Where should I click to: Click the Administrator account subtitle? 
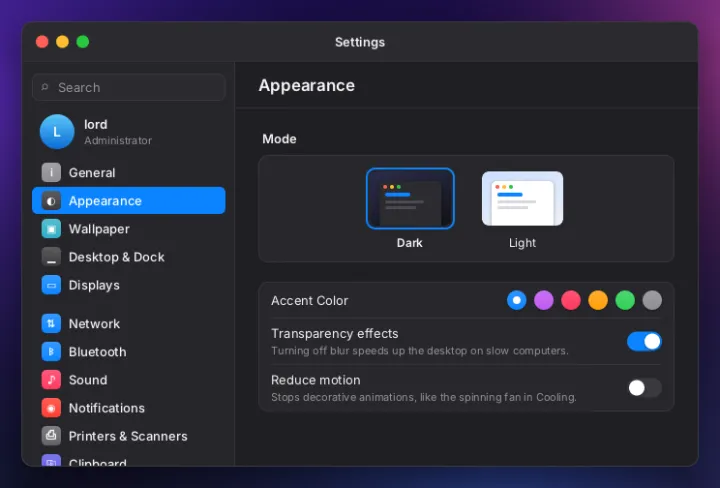coord(118,140)
